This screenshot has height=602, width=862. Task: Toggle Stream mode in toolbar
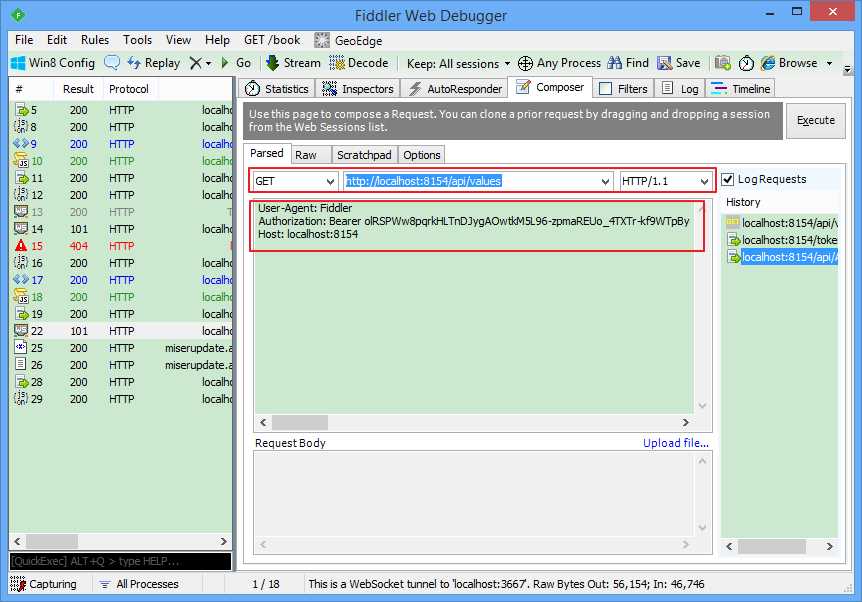pyautogui.click(x=292, y=63)
